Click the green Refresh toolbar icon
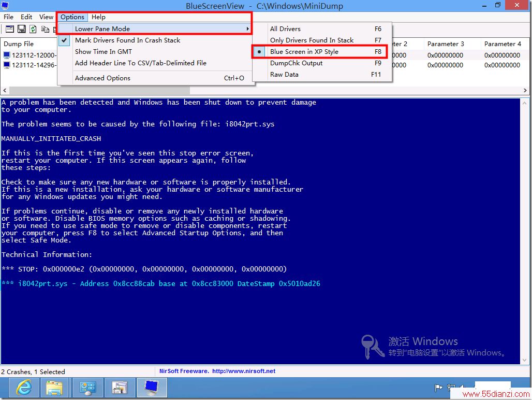 click(x=33, y=29)
